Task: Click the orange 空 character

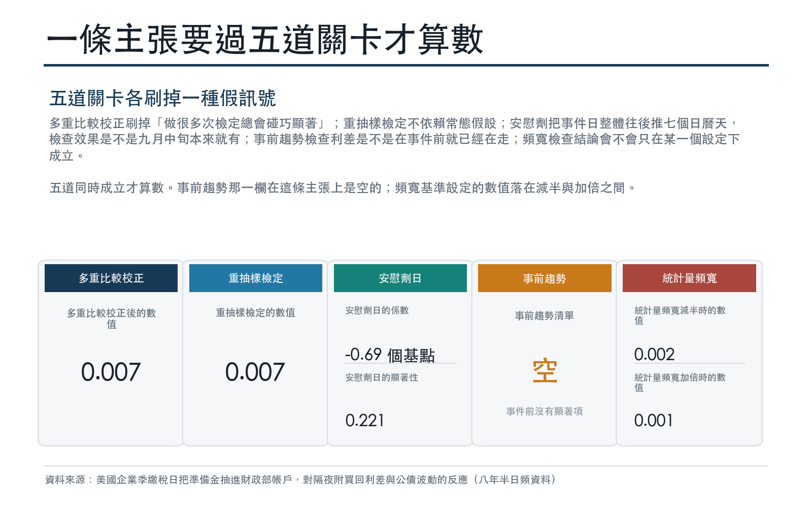Action: click(545, 371)
